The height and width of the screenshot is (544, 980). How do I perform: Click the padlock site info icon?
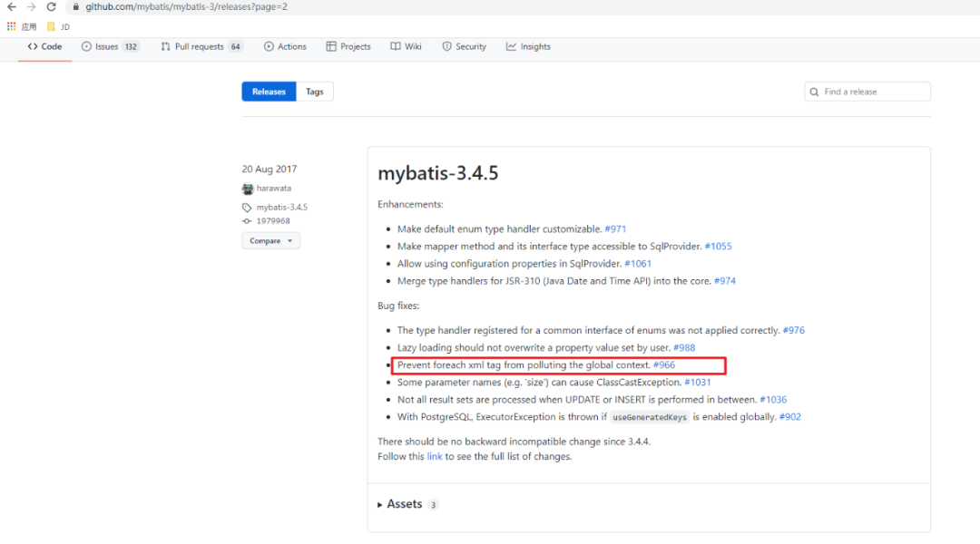pyautogui.click(x=75, y=7)
